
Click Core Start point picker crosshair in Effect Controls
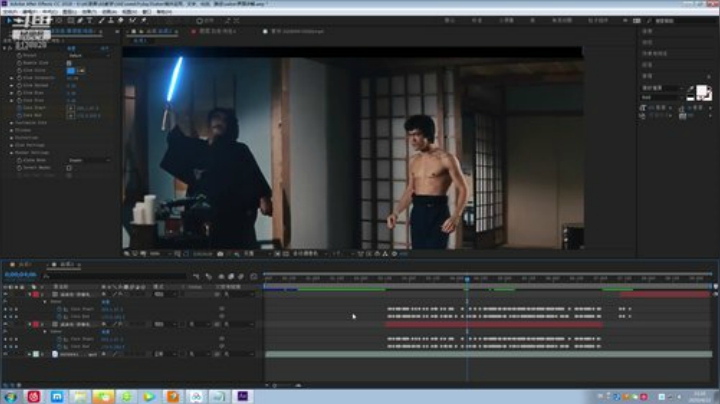coord(71,108)
